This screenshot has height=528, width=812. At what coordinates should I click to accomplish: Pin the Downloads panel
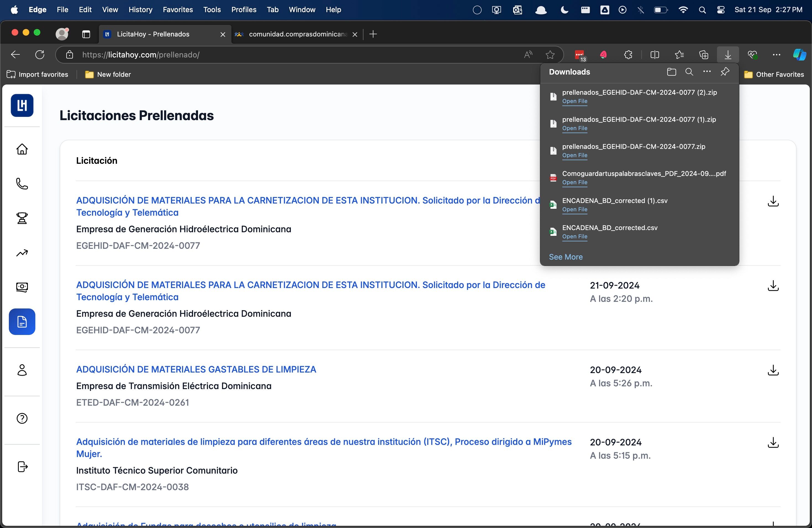click(x=725, y=72)
